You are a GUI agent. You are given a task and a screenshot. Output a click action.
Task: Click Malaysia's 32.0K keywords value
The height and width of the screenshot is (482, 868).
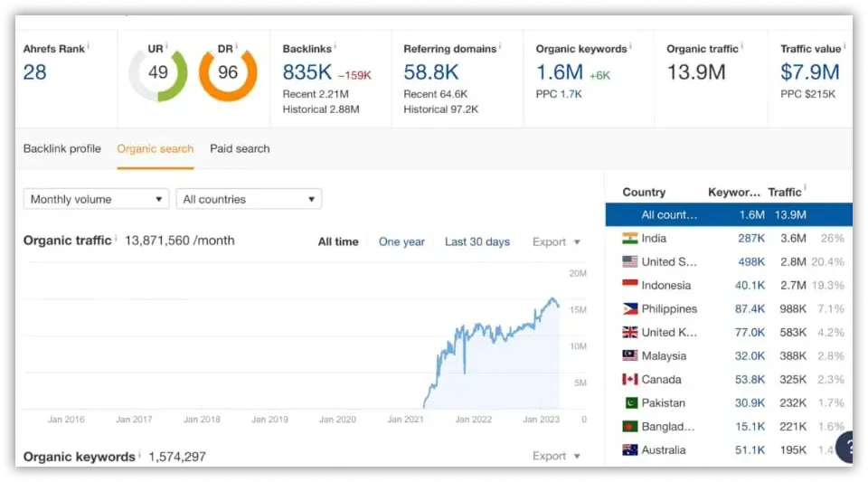(x=750, y=355)
